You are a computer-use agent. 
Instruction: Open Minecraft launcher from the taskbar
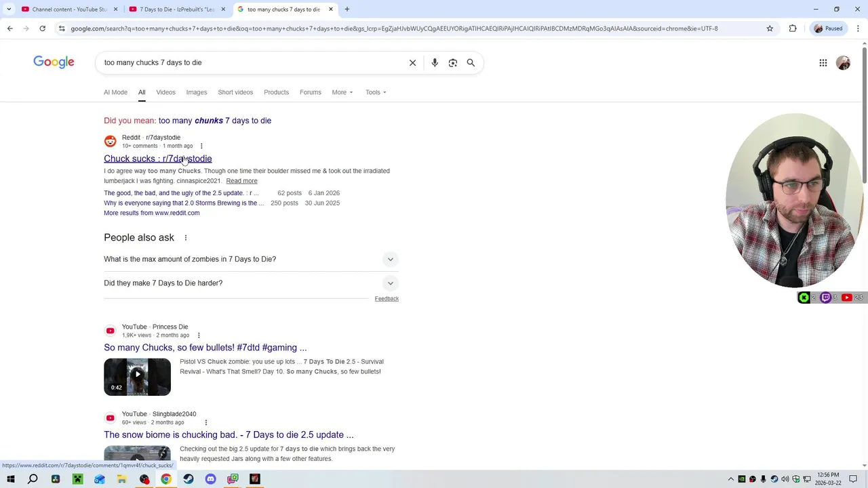tap(77, 479)
